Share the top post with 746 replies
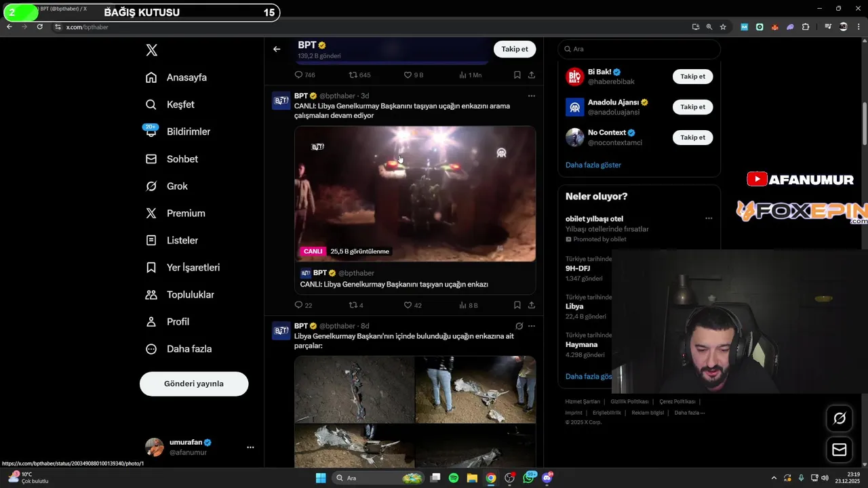 532,75
